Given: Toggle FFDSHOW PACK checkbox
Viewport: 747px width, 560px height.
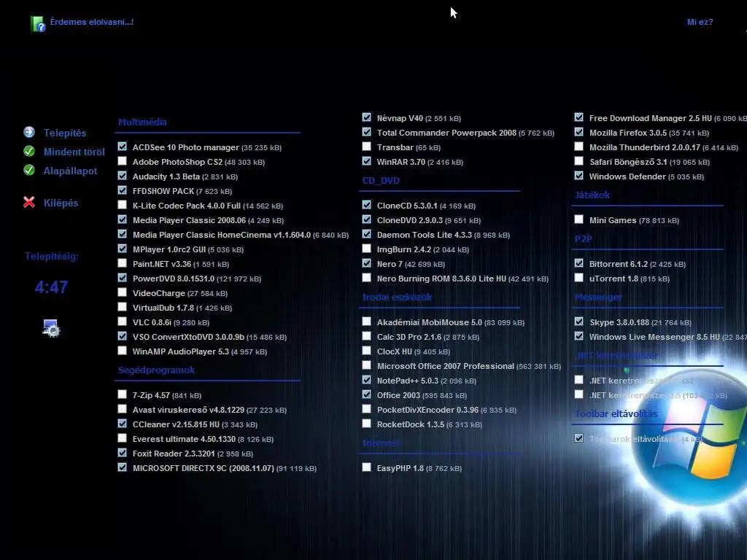Looking at the screenshot, I should [x=123, y=190].
